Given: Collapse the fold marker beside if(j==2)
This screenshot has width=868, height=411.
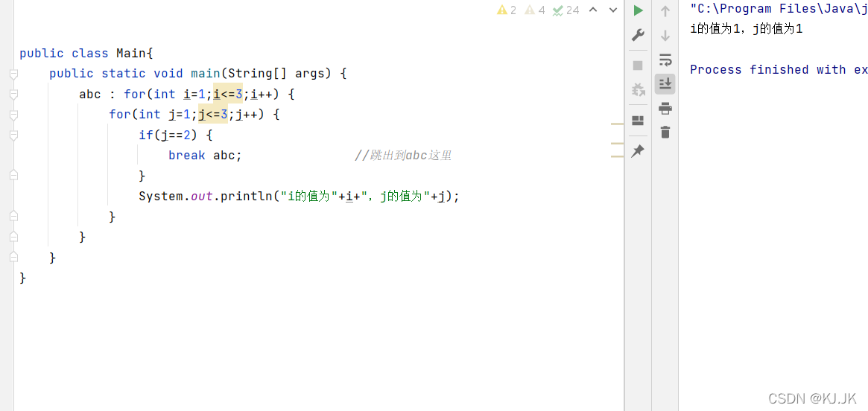Looking at the screenshot, I should coord(14,135).
